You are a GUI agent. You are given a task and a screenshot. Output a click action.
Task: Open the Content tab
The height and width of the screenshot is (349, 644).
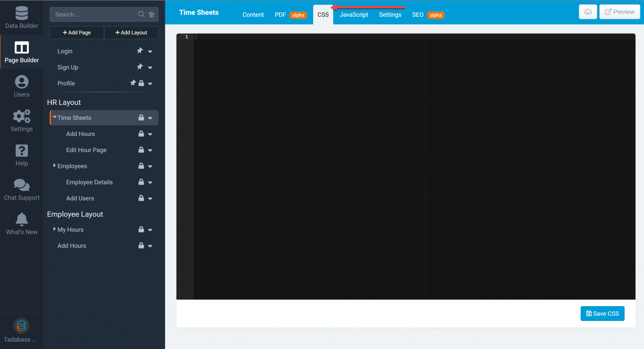(x=253, y=15)
